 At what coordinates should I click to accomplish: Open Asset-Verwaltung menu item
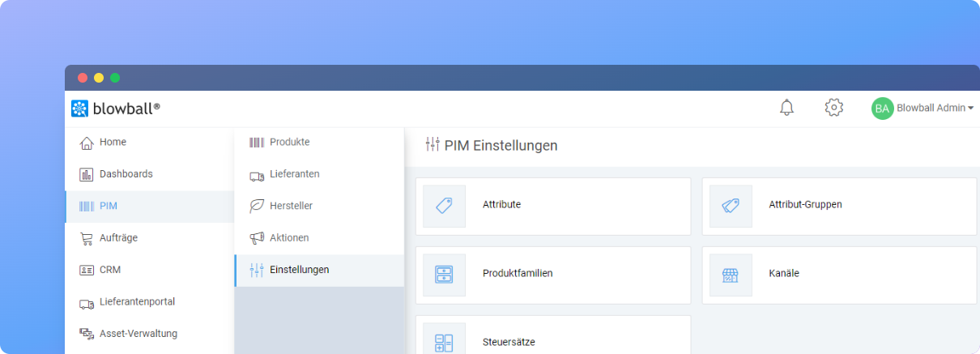(x=149, y=334)
